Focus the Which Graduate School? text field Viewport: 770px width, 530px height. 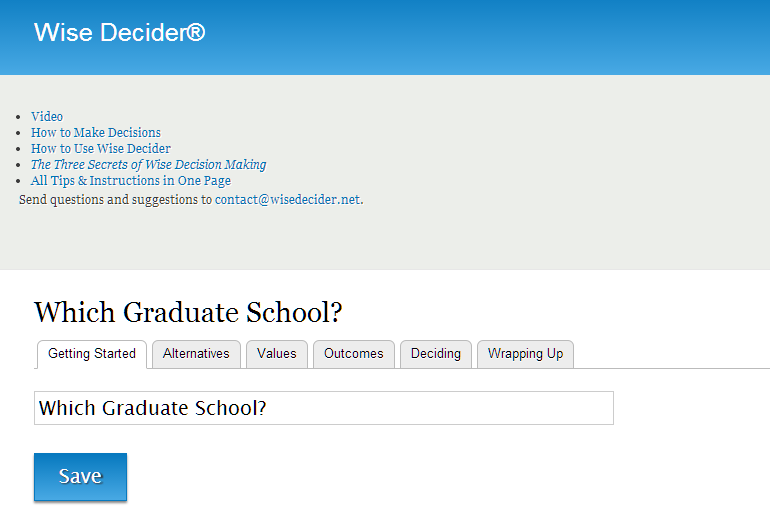(x=324, y=408)
